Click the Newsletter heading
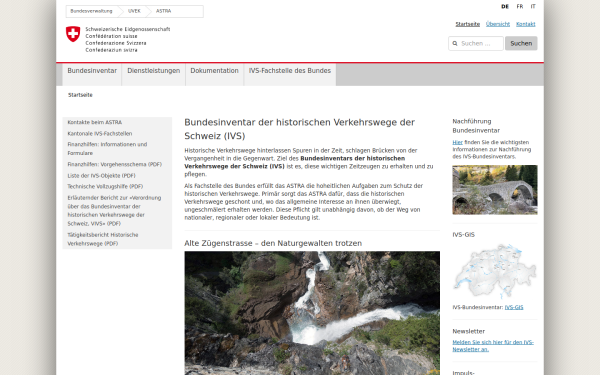600x375 pixels. click(x=469, y=331)
